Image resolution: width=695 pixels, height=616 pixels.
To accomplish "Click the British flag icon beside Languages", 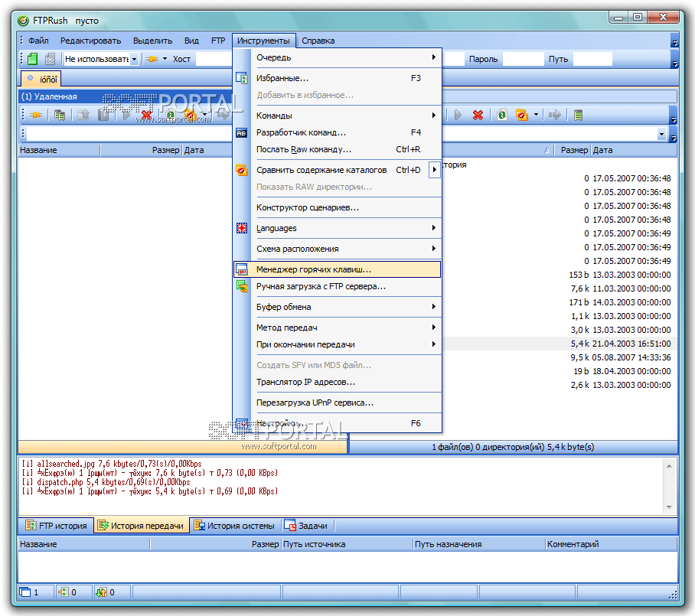I will [242, 228].
